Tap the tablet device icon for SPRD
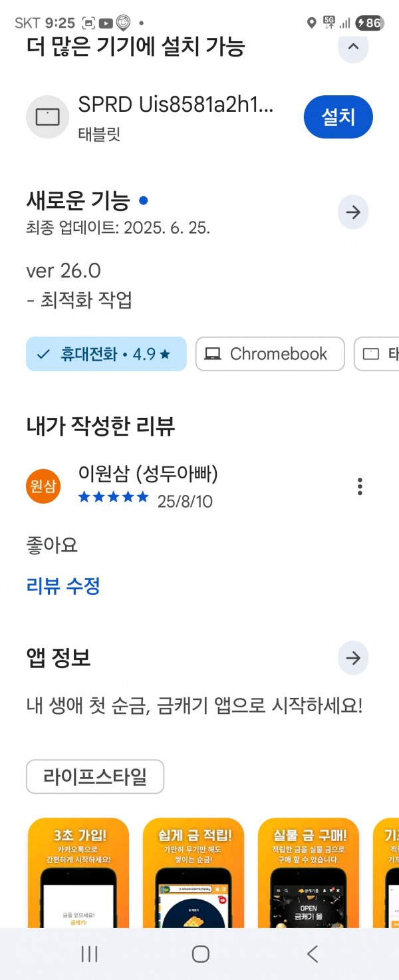This screenshot has height=980, width=399. (48, 117)
